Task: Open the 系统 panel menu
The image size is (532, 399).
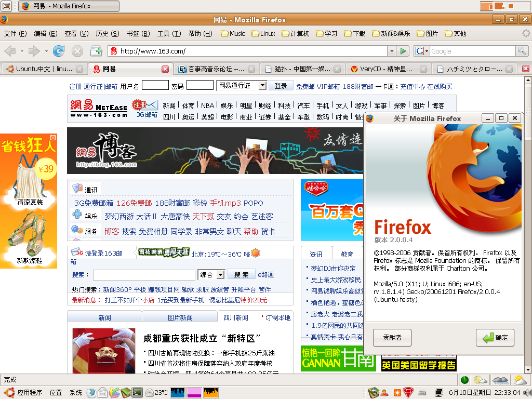Action: click(76, 393)
